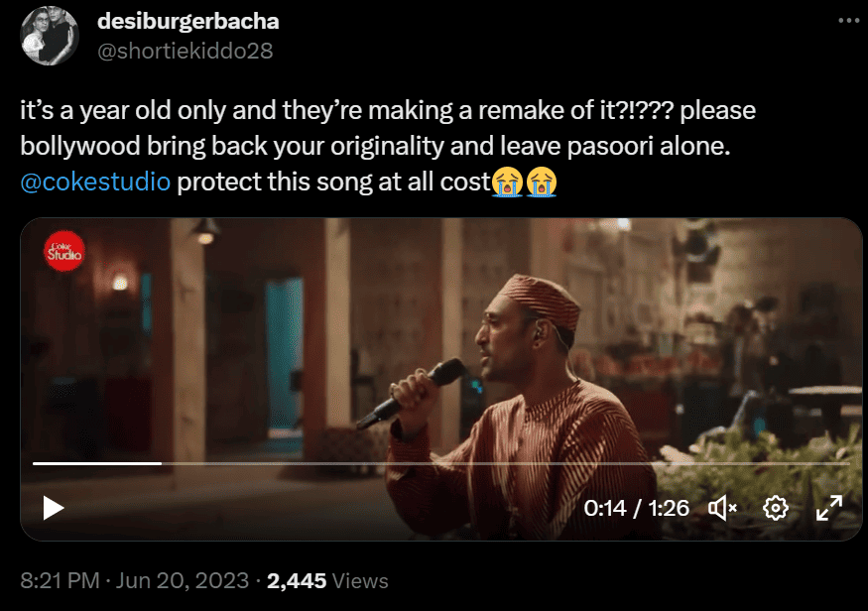Open the video settings gear
This screenshot has width=868, height=611.
coord(775,509)
